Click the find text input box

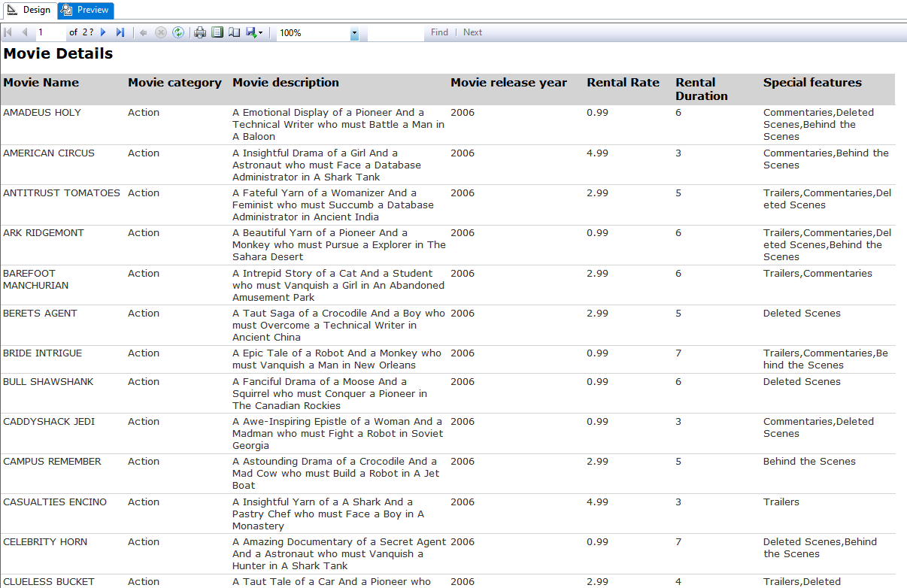click(396, 33)
